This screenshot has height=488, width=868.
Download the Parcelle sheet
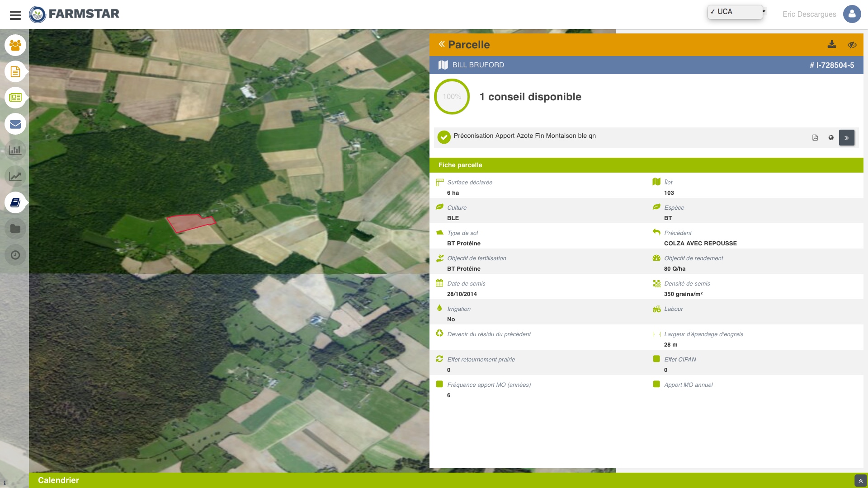pyautogui.click(x=831, y=44)
